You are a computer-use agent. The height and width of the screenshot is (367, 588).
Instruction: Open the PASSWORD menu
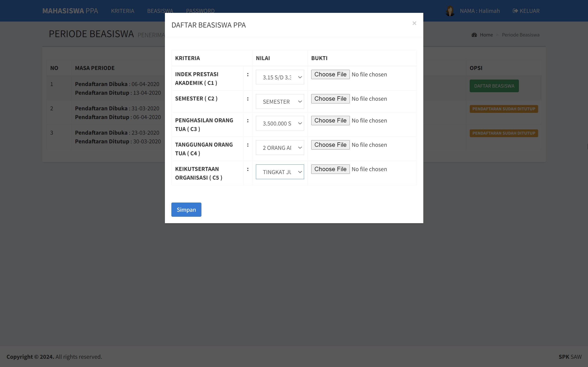coord(200,11)
